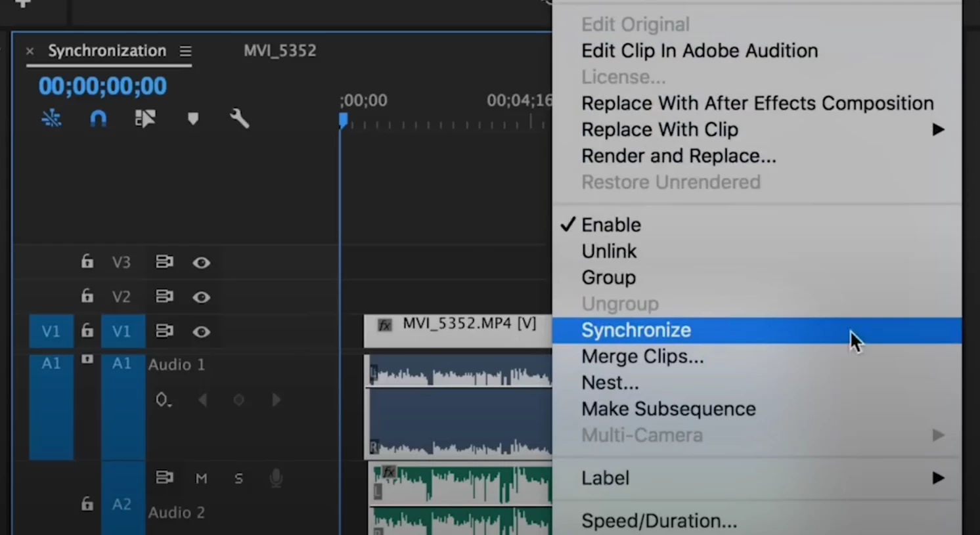The height and width of the screenshot is (535, 980).
Task: Hide V1 track output with eye icon
Action: [x=202, y=332]
